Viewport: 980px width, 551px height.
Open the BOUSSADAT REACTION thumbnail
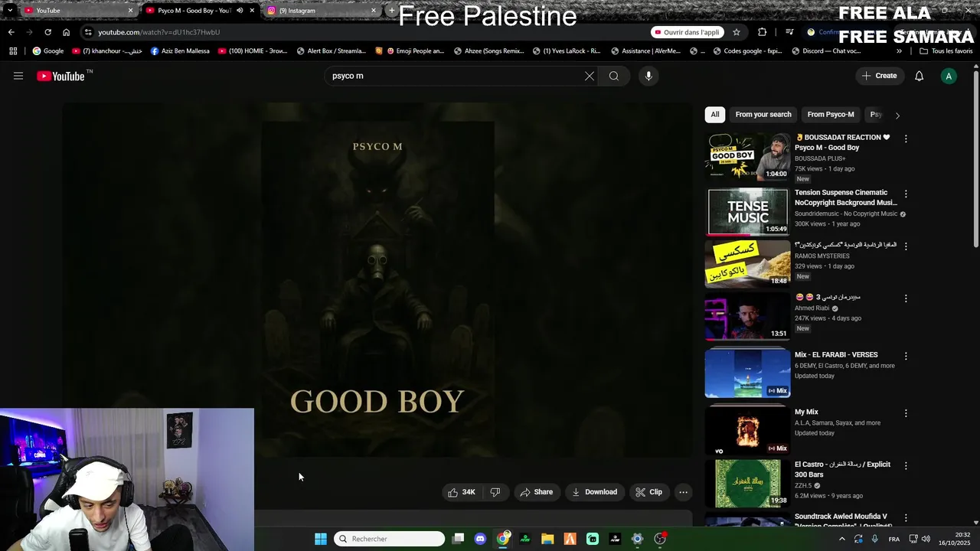pyautogui.click(x=747, y=157)
